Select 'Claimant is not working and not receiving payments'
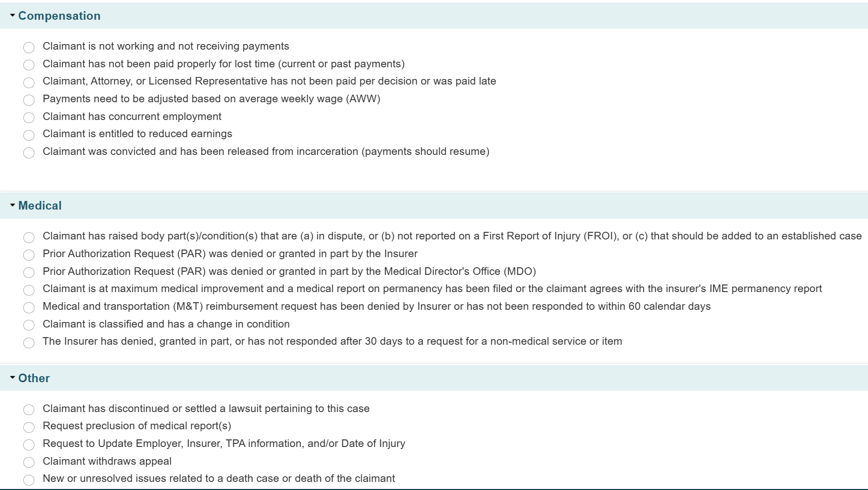 tap(29, 47)
